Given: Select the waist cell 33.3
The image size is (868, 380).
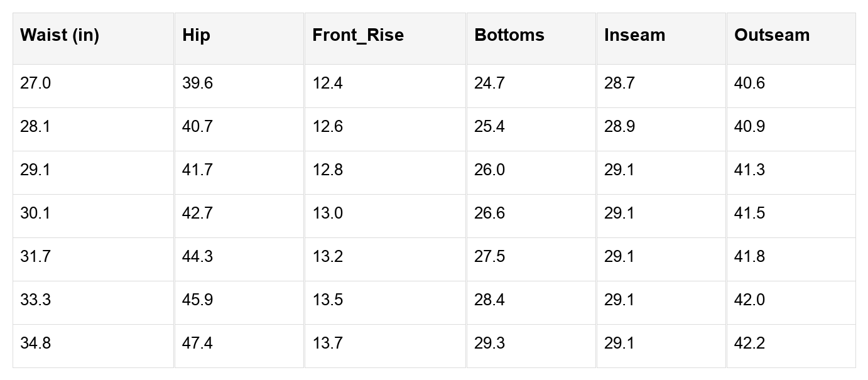Looking at the screenshot, I should click(x=35, y=300).
